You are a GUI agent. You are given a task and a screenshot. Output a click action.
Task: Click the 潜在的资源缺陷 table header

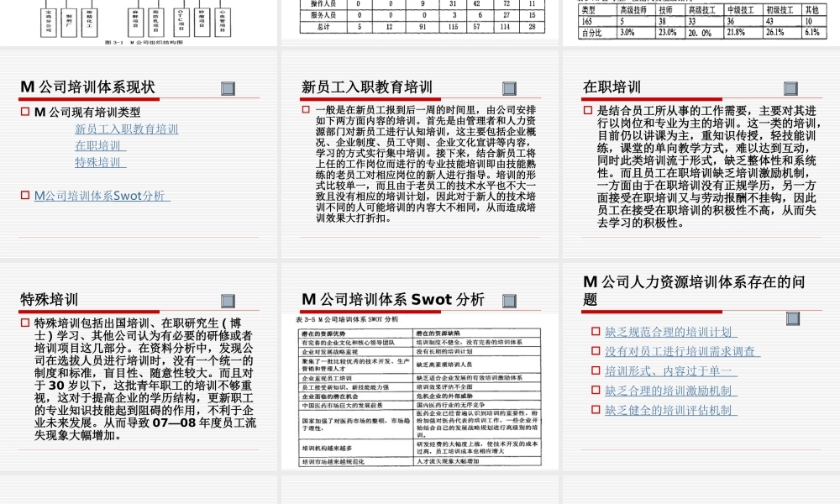438,333
